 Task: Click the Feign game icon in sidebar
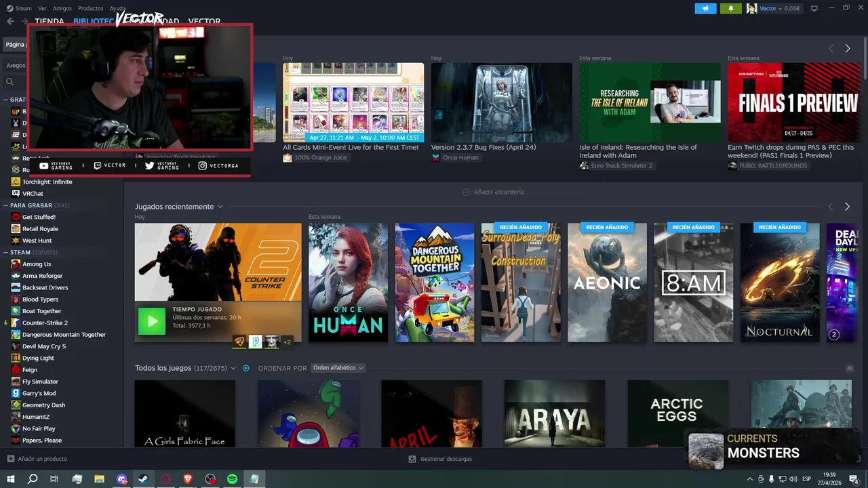(x=16, y=370)
